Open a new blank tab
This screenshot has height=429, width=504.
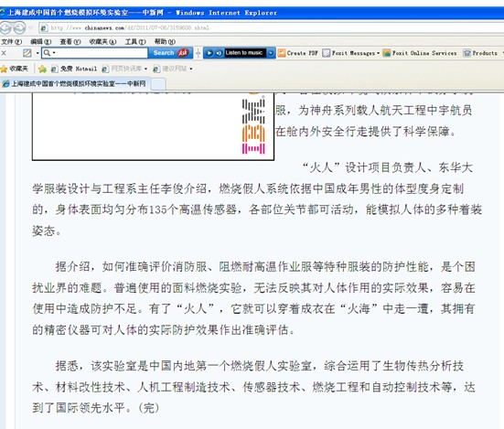tap(158, 84)
